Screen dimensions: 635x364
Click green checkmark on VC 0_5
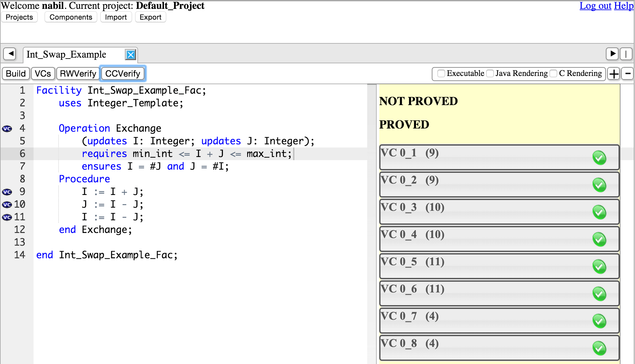(599, 267)
